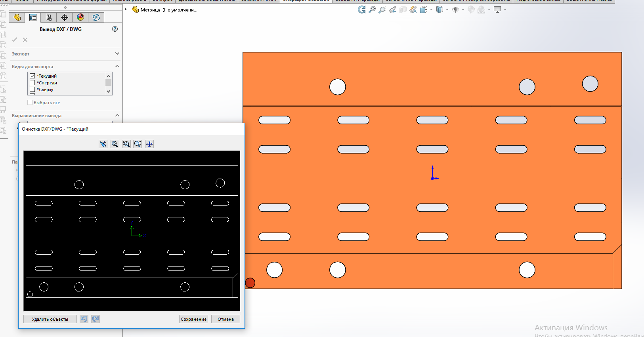Open the DimXpertManager crosshair tab
The image size is (644, 337).
pyautogui.click(x=65, y=17)
